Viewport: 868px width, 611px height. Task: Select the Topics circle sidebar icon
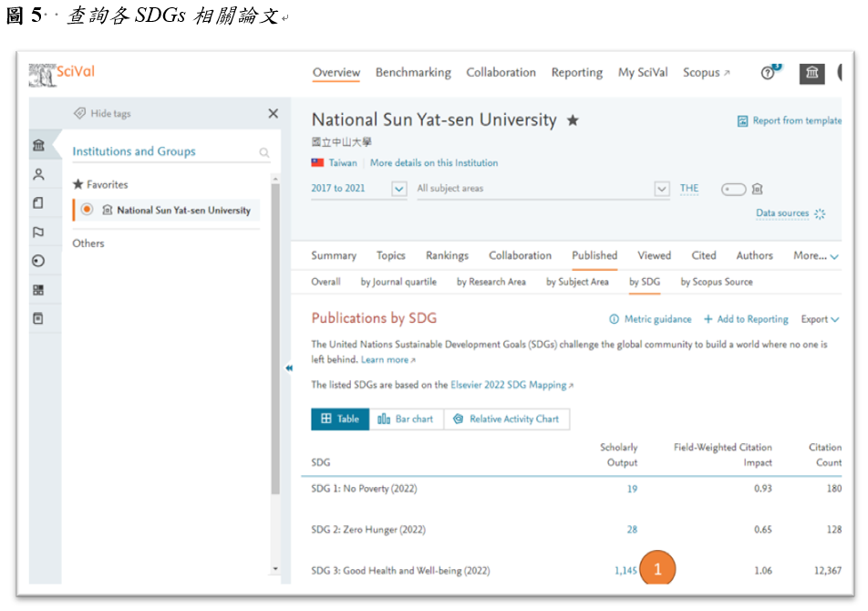click(x=38, y=261)
